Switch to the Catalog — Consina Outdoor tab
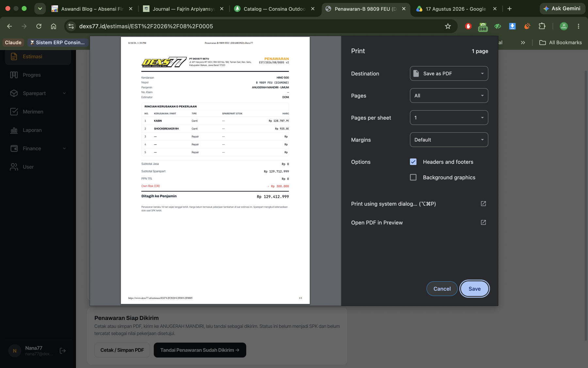588x368 pixels. [x=274, y=9]
